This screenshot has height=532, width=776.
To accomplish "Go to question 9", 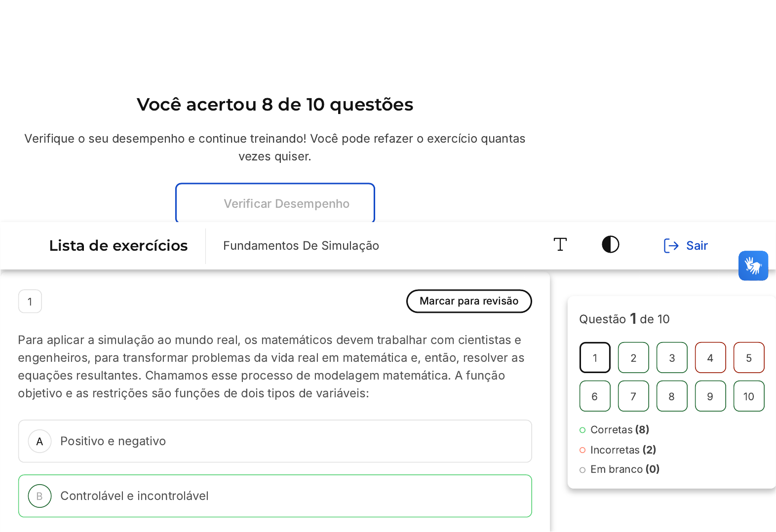I will 710,396.
